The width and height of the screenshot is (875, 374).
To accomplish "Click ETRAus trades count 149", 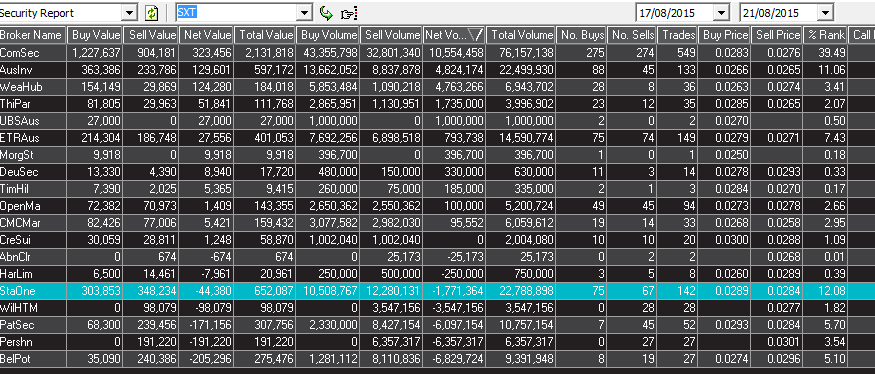I will coord(687,138).
